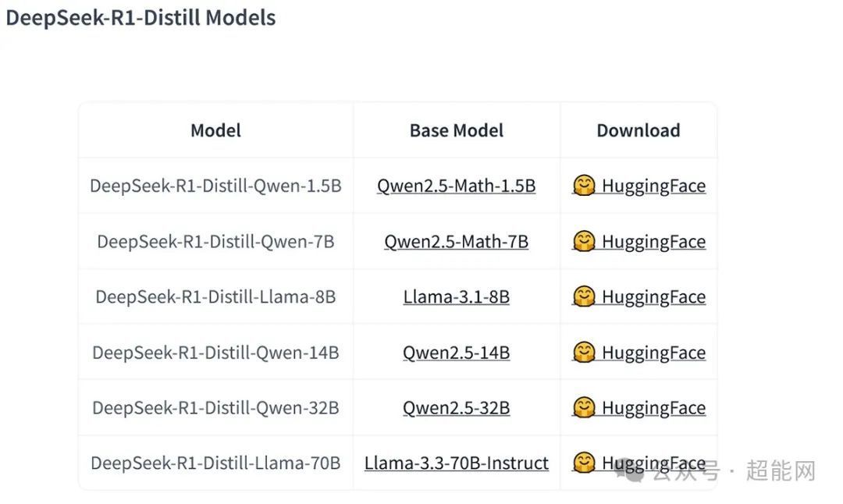Click the hugging face emoji in the Qwen-14B row

[x=584, y=353]
